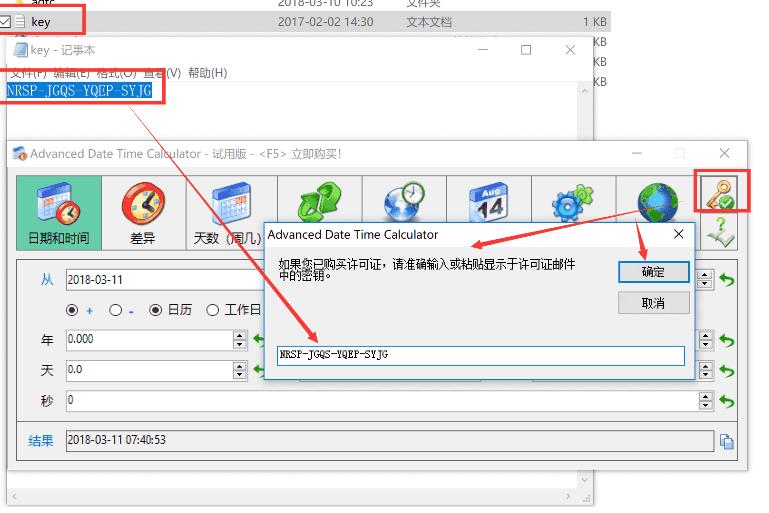Open the 日期和时间 date and time tool
This screenshot has width=769, height=513.
pos(59,213)
